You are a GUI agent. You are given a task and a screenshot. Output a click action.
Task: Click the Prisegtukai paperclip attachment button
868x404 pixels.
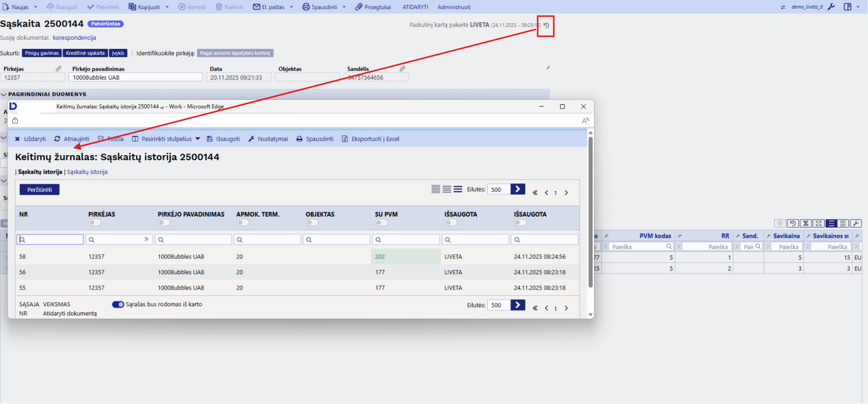pos(373,7)
